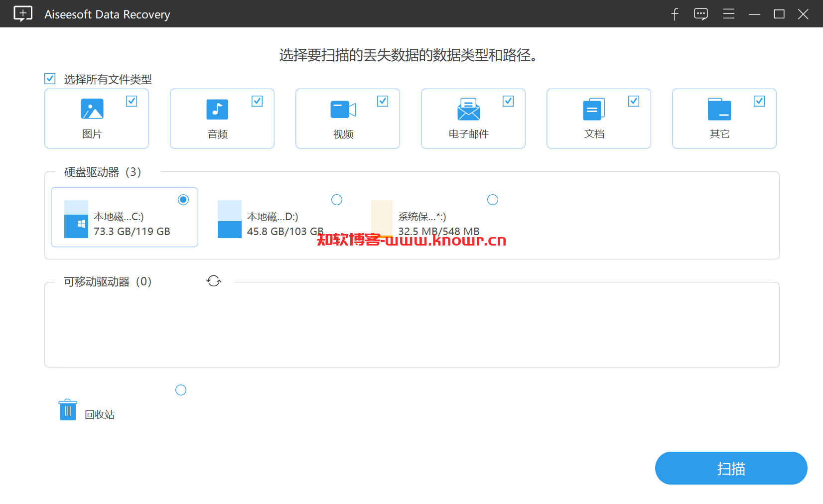Click the 图片 picture type icon
This screenshot has height=504, width=823.
(92, 109)
